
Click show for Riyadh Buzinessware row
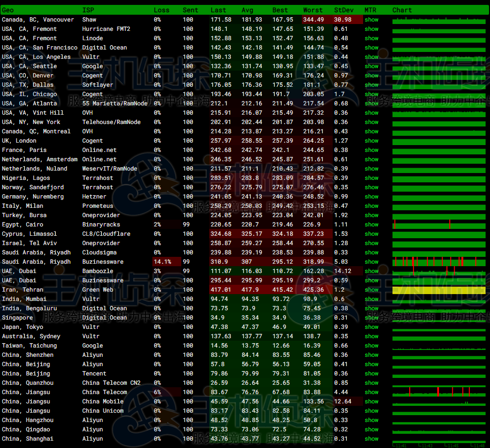pos(371,262)
